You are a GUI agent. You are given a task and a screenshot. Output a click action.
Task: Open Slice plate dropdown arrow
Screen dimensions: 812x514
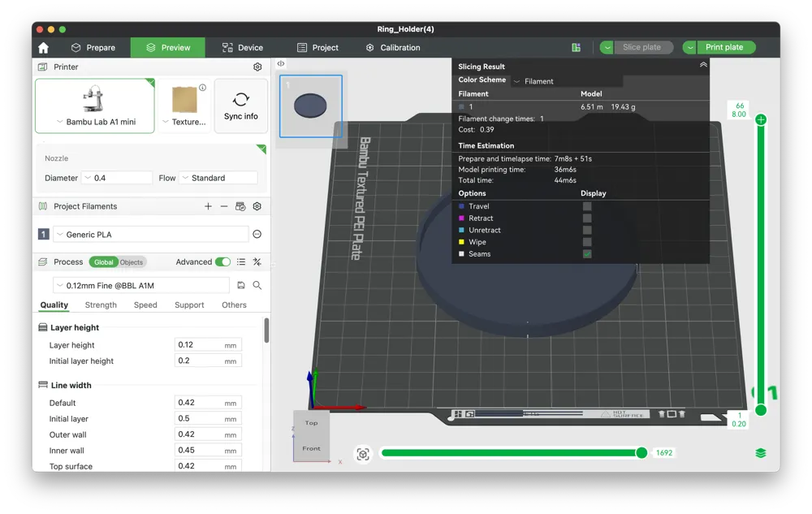(x=607, y=48)
